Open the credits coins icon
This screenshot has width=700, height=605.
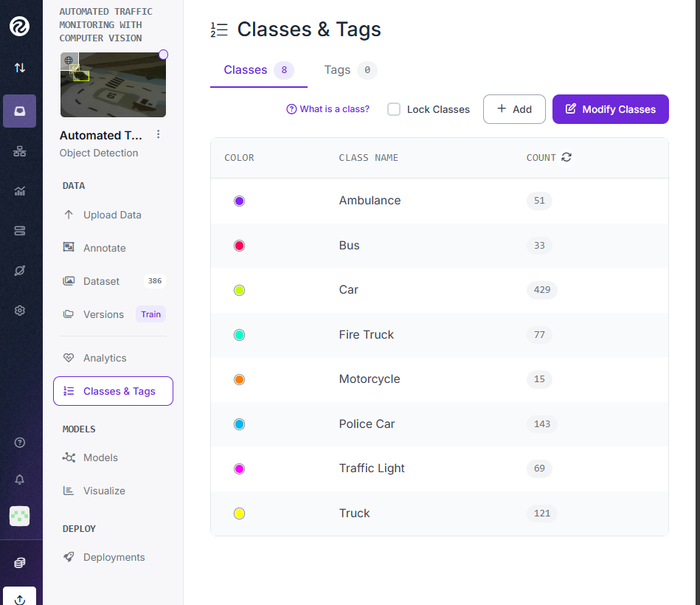pyautogui.click(x=20, y=563)
